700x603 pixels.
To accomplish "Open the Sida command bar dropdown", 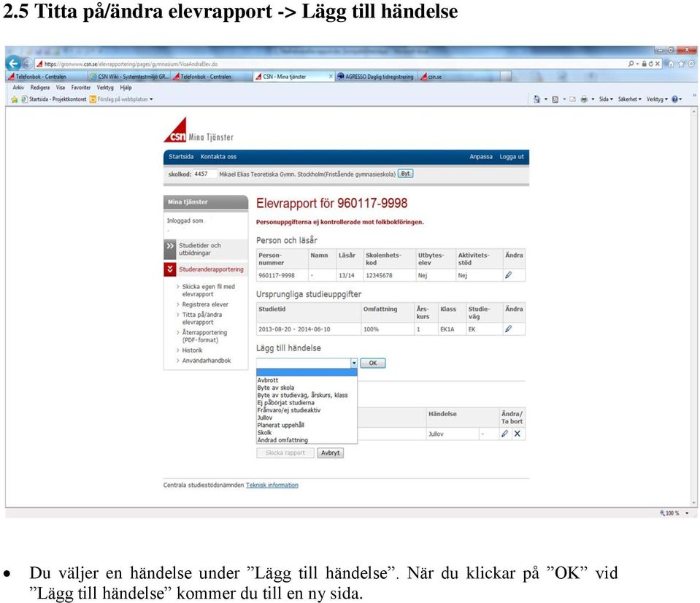I will (606, 99).
